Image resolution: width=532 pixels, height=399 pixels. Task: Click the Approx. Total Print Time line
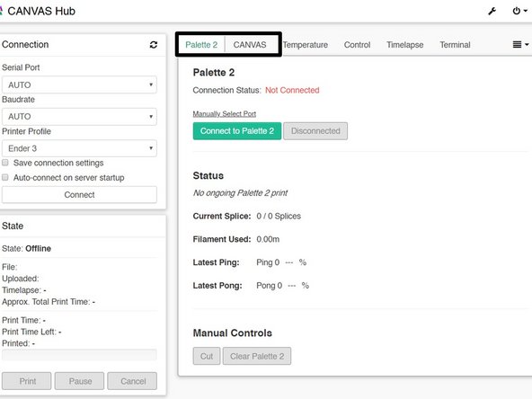[x=49, y=302]
